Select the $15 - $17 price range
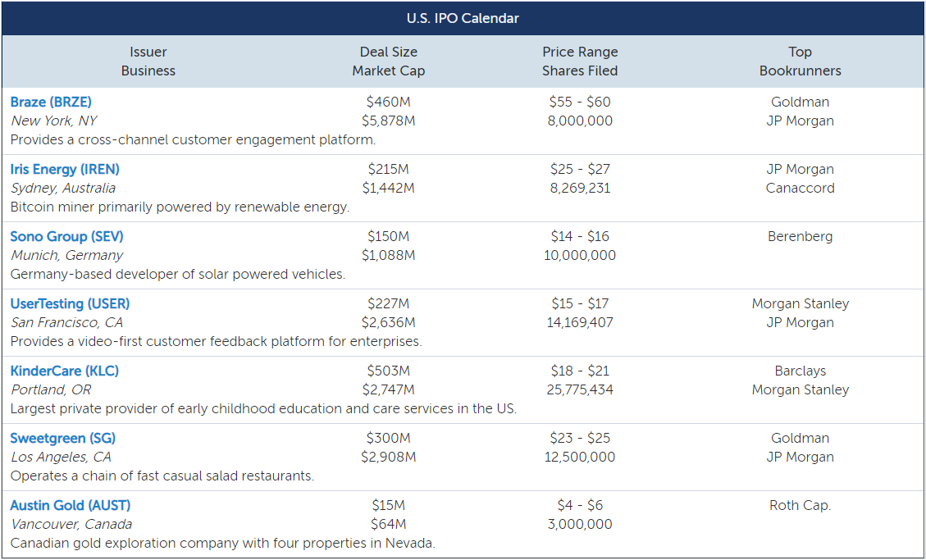 (x=580, y=304)
